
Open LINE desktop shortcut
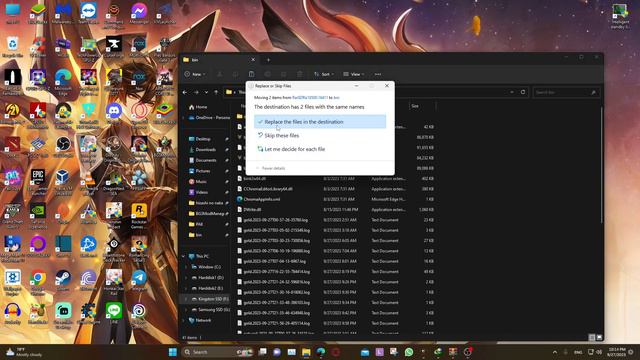114,313
